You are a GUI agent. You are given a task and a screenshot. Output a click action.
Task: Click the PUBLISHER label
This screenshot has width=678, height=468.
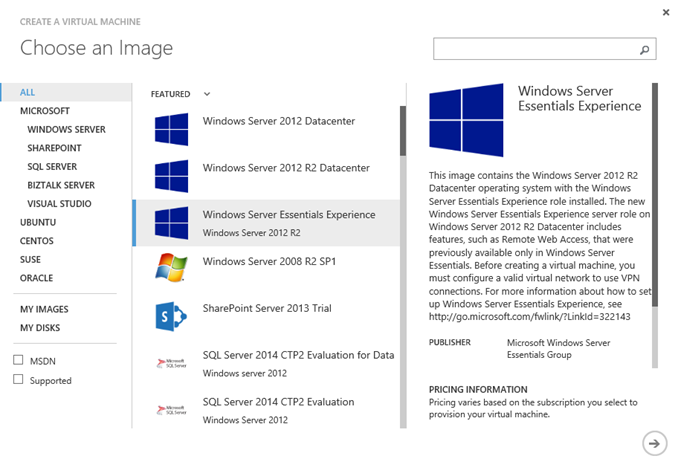[x=450, y=342]
